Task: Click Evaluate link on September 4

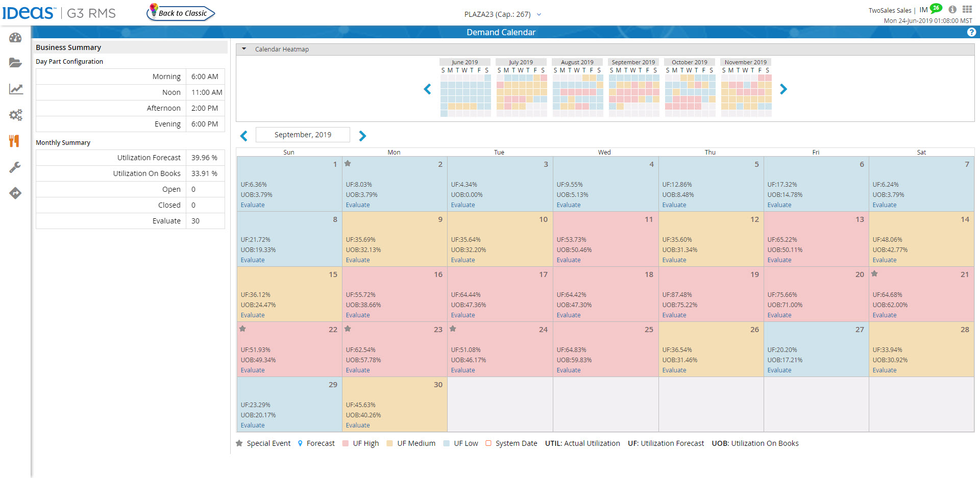Action: coord(569,205)
